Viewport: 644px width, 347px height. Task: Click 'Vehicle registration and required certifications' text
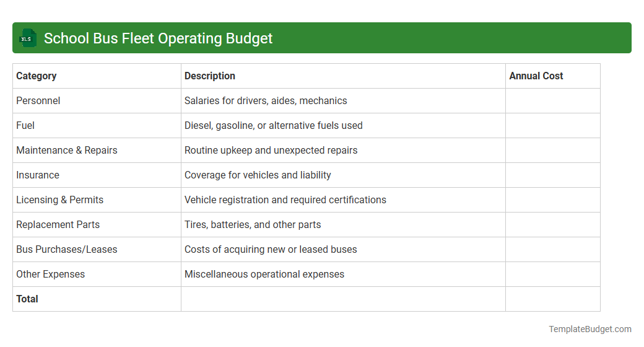285,200
